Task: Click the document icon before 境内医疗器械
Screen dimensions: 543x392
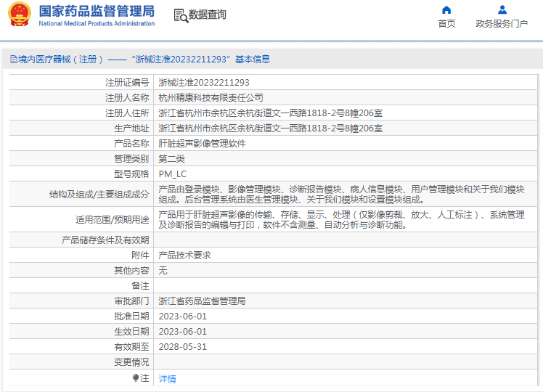Action: pos(14,60)
